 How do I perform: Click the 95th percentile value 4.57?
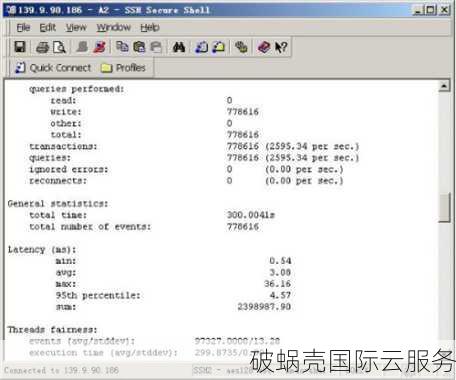[280, 295]
